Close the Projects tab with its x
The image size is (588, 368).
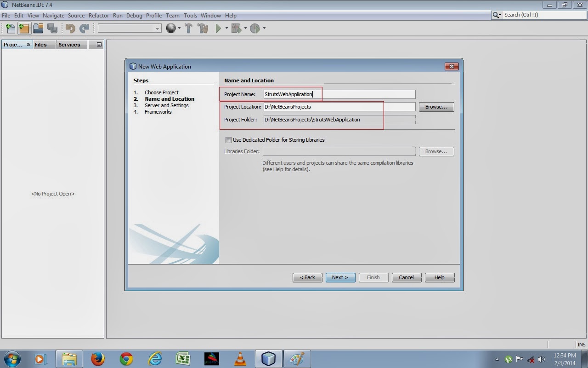[x=28, y=45]
